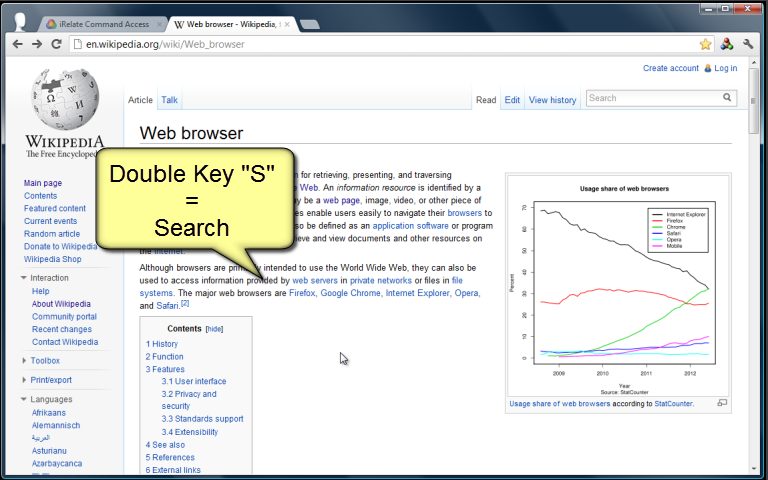This screenshot has height=480, width=768.
Task: Jump to 2 Function section
Action: [x=165, y=357]
